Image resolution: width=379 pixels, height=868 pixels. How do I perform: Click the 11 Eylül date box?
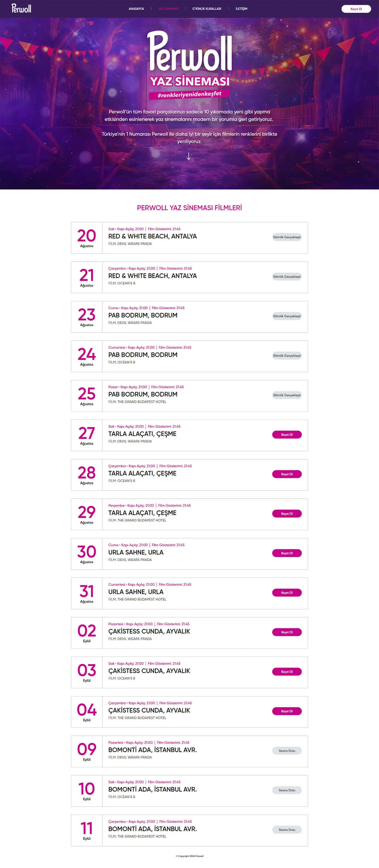86,830
